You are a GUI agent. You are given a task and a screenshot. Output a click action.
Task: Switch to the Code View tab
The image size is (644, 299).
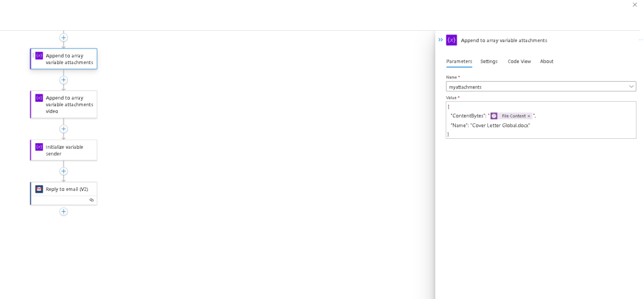[x=519, y=61]
